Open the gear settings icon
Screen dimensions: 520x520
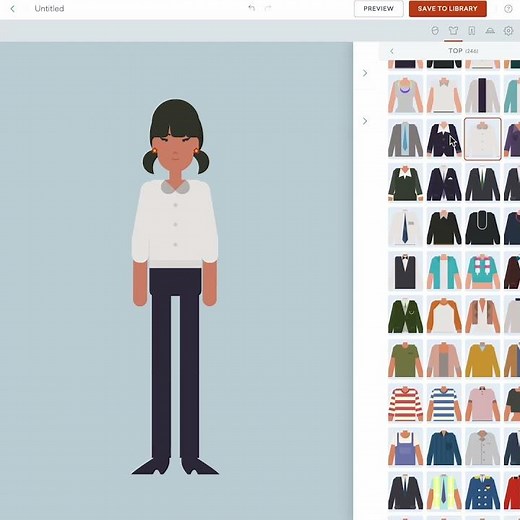(x=508, y=31)
